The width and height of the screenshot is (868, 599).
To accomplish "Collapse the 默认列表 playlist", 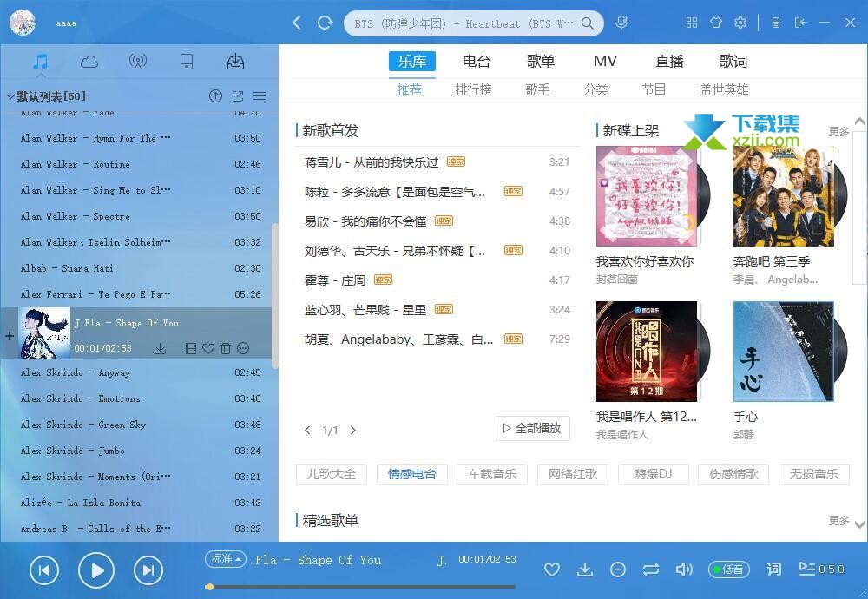I will pos(10,97).
